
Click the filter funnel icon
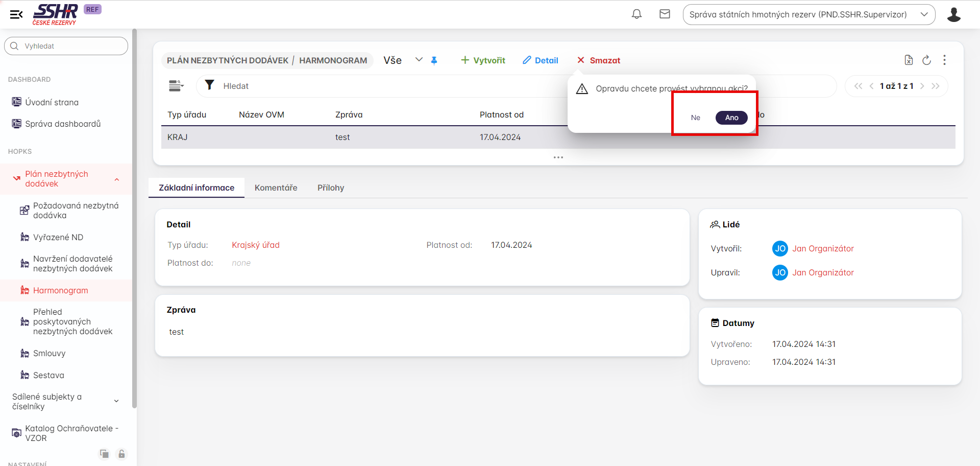pos(209,85)
